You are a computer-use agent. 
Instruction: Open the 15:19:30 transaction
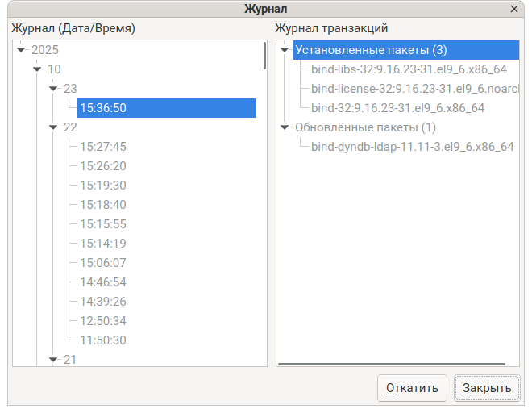pos(103,186)
